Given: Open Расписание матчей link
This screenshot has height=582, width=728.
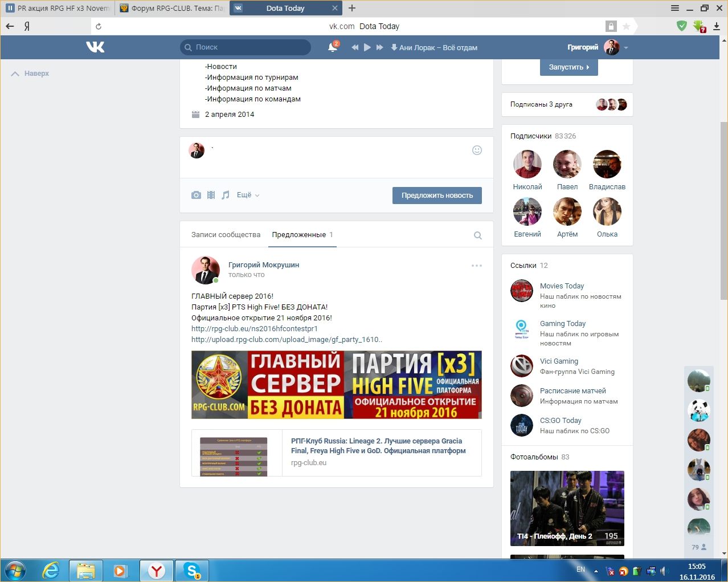Looking at the screenshot, I should pos(572,391).
